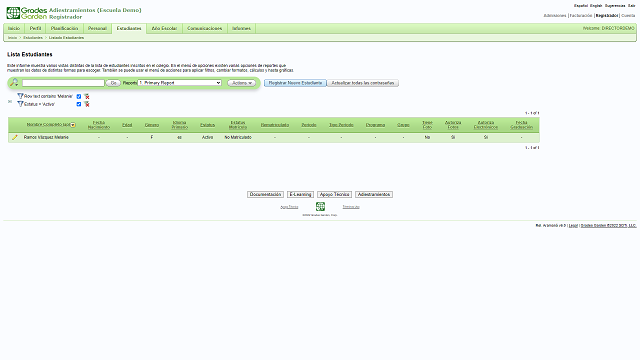Sort by the Estatus column header
The width and height of the screenshot is (640, 360).
[207, 125]
